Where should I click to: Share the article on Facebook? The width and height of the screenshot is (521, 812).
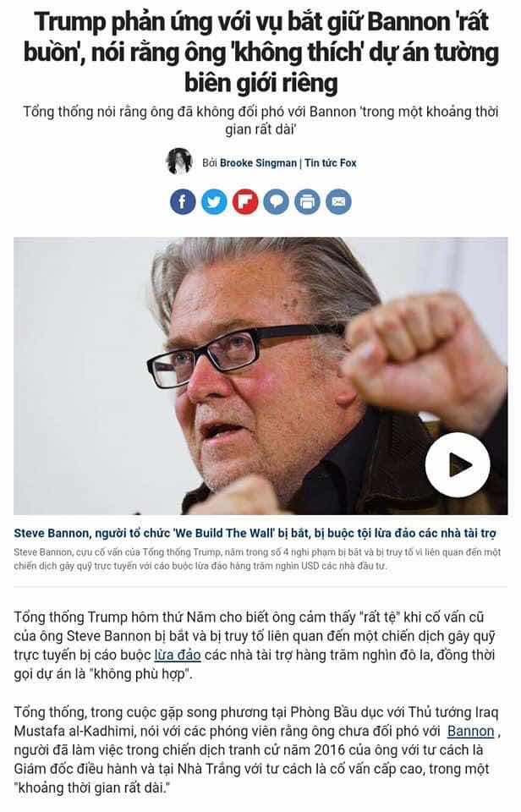click(183, 202)
